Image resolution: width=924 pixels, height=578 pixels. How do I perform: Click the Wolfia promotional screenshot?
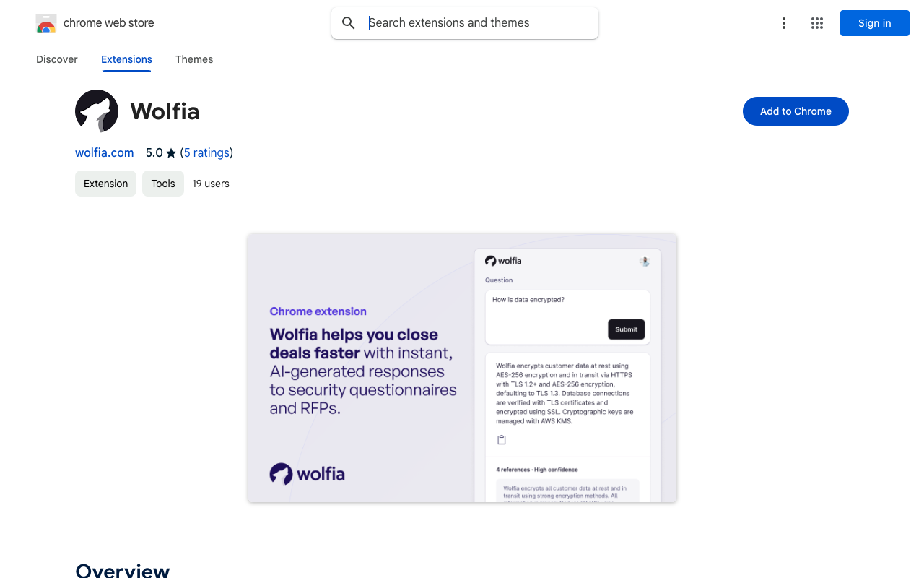pyautogui.click(x=462, y=368)
